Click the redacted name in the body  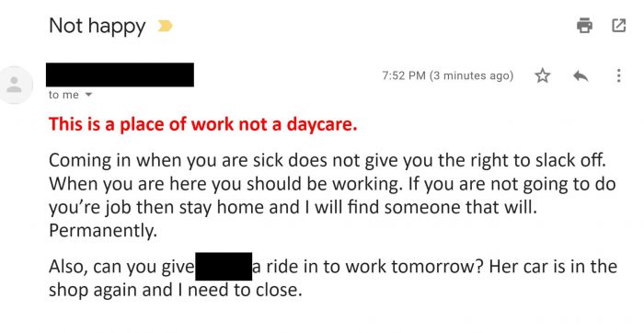pos(224,267)
